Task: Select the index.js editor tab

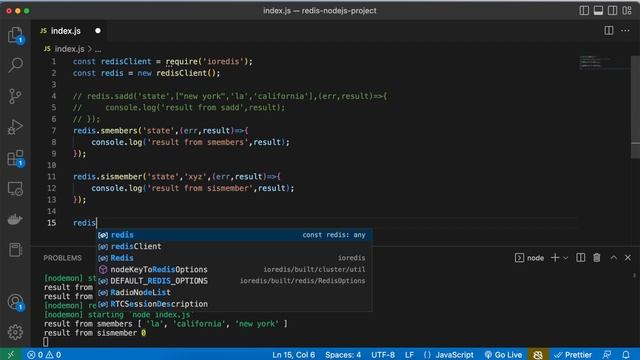Action: (x=65, y=31)
